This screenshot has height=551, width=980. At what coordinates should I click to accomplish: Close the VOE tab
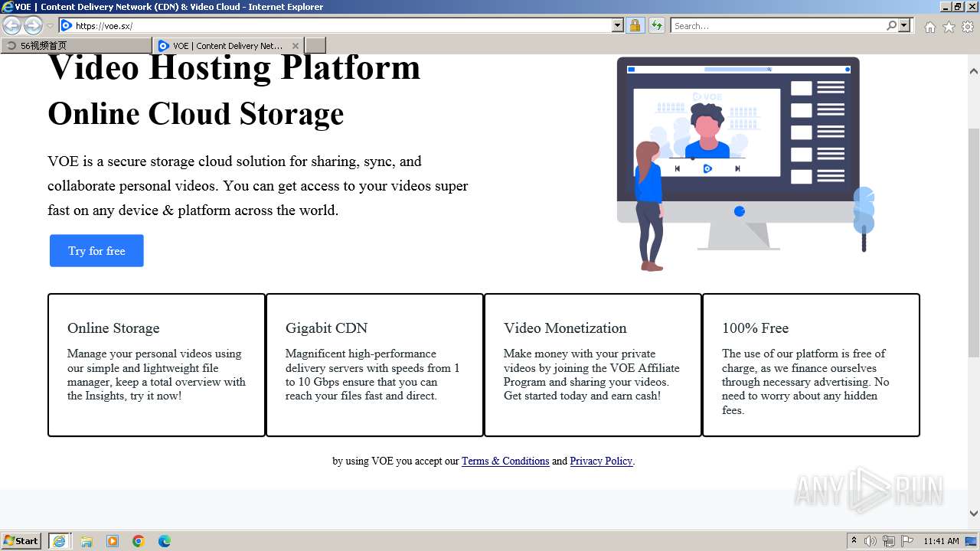click(296, 46)
